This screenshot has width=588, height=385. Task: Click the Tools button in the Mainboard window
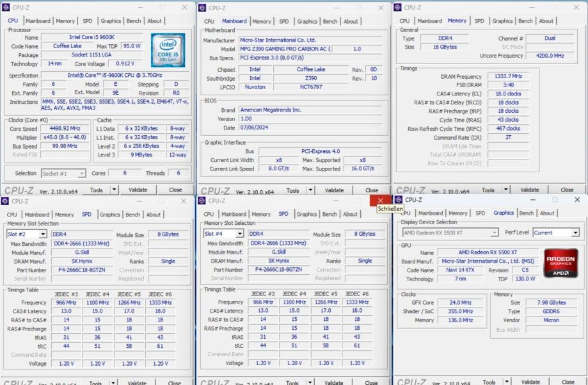pos(293,190)
